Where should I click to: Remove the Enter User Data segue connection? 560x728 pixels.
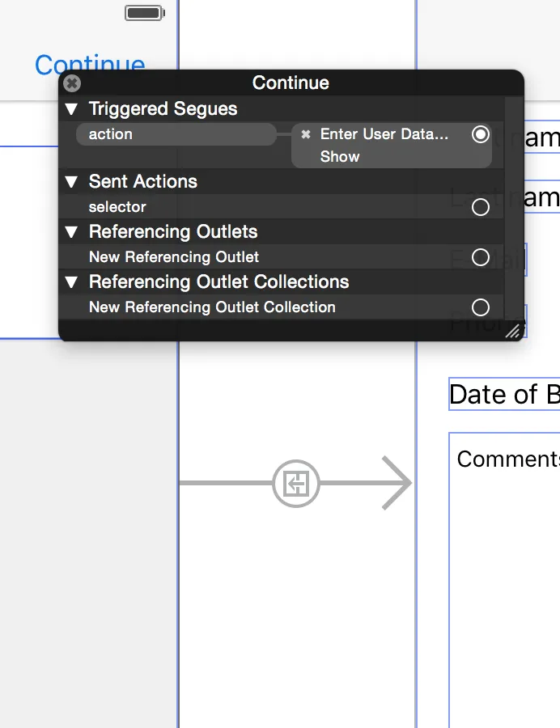point(306,134)
